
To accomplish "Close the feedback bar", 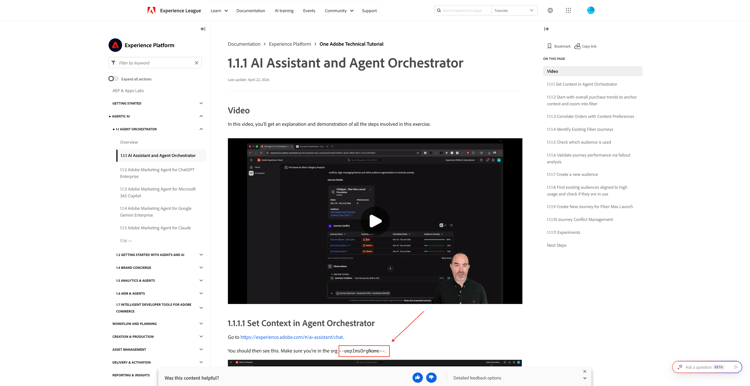I will pos(585,371).
